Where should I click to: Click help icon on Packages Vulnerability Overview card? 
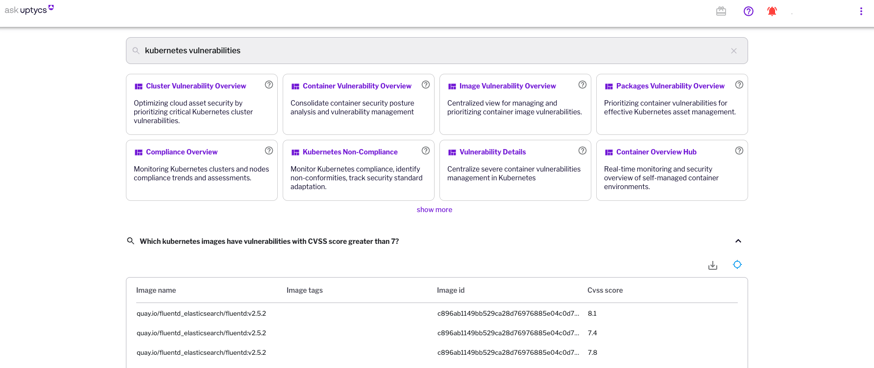click(739, 85)
